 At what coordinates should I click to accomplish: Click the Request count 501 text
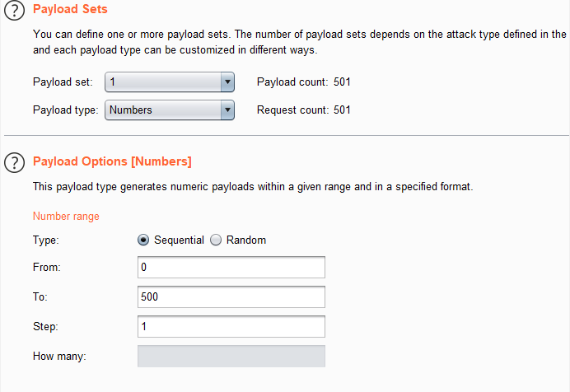[x=304, y=110]
